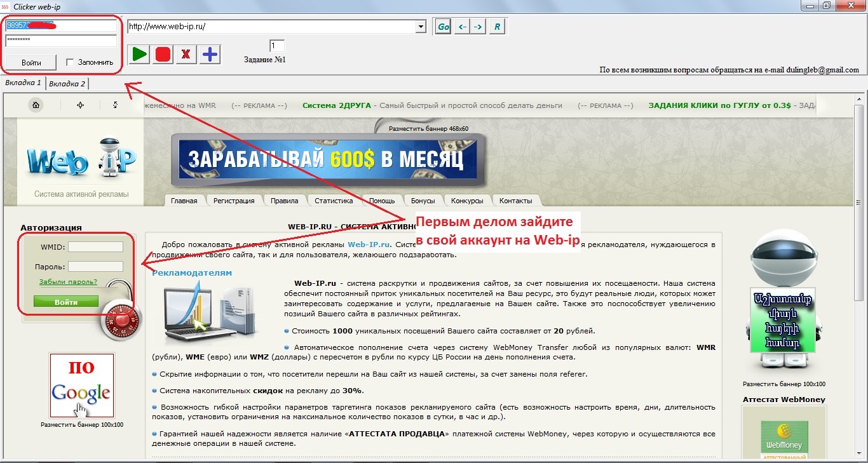
Task: Click Разместить баннер 100x100 under the robot banner
Action: pyautogui.click(x=784, y=384)
